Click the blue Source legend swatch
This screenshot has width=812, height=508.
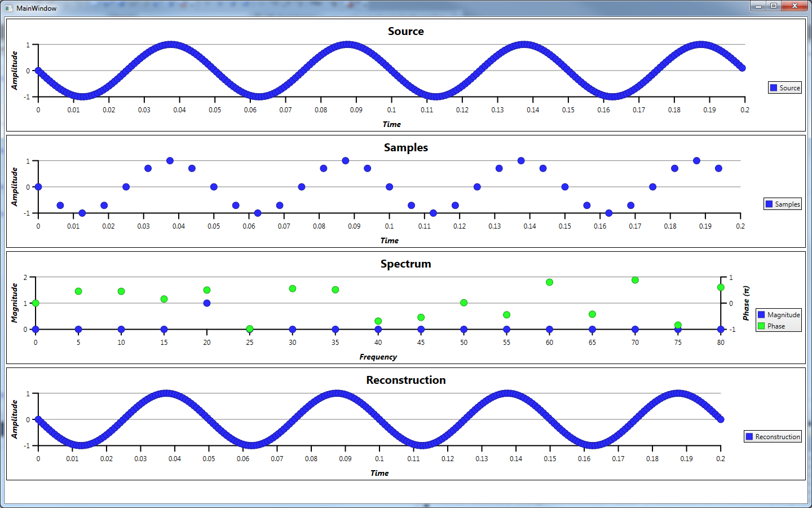click(x=774, y=87)
